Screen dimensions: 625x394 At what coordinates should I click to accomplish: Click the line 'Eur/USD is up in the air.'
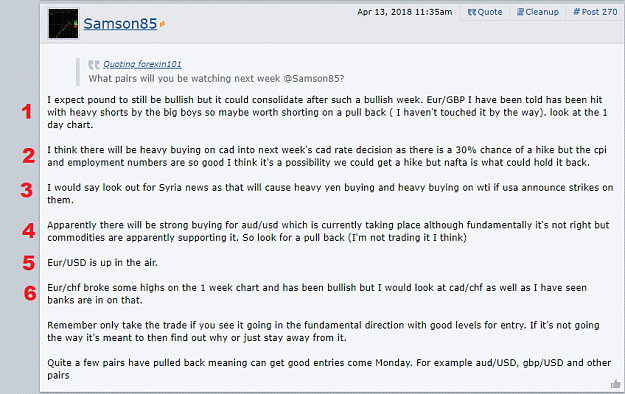coord(102,262)
